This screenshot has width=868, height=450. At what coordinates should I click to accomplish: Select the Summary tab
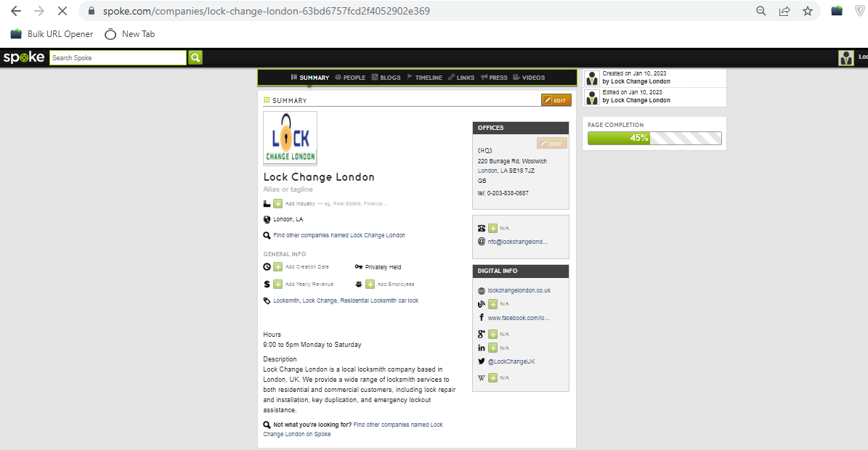[310, 78]
